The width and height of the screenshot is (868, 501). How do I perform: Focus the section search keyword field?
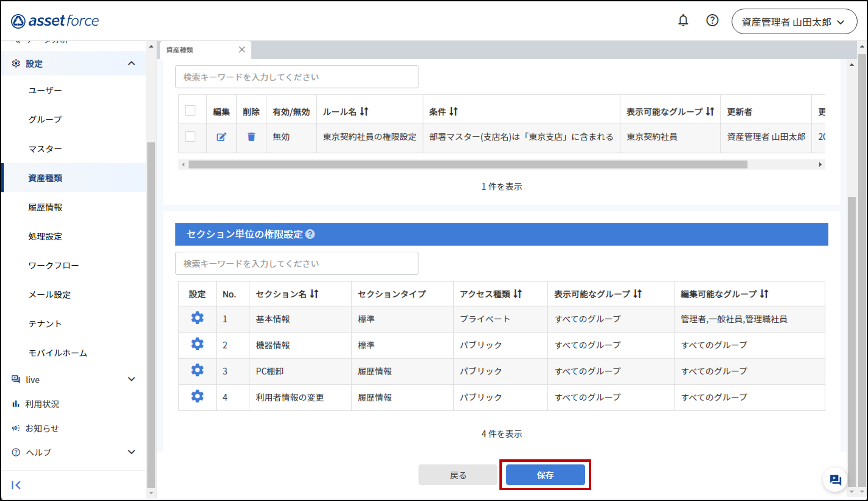point(297,263)
